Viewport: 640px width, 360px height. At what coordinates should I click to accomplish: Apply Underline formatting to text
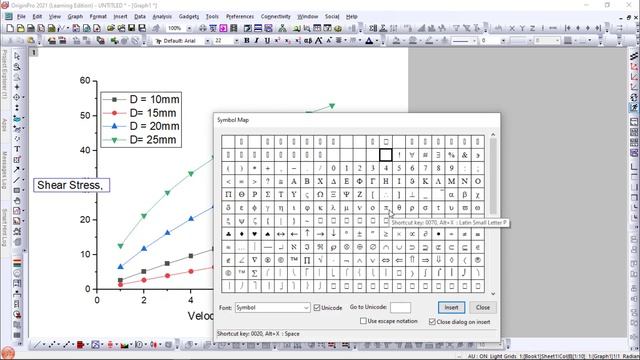(267, 41)
